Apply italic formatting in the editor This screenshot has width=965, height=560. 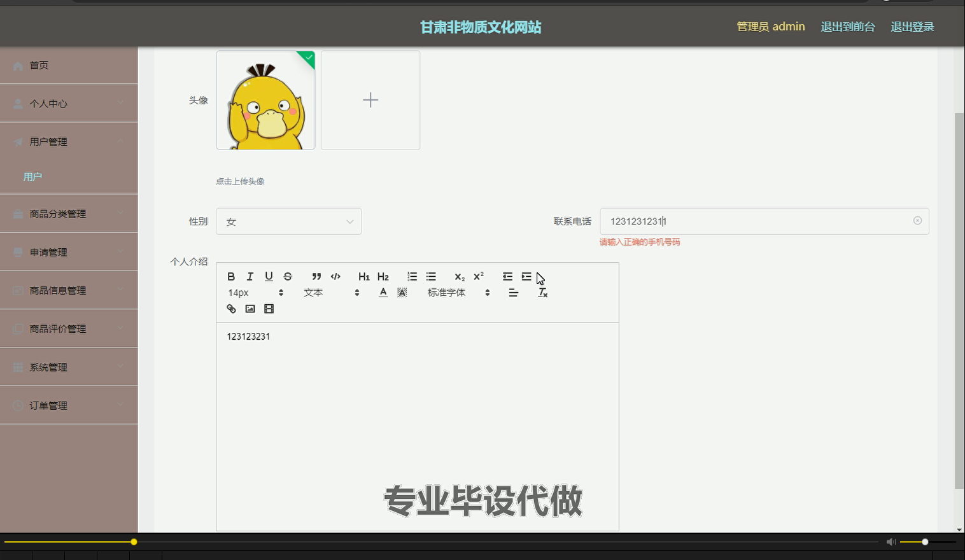(x=250, y=276)
